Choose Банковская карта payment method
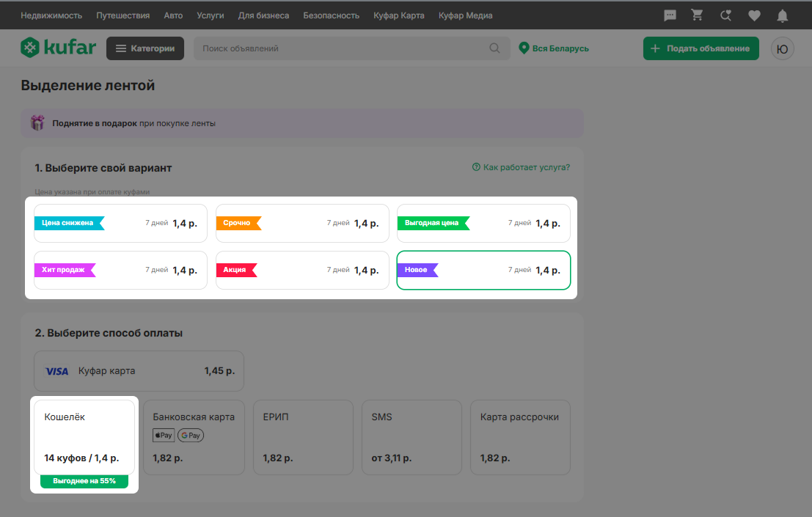Image resolution: width=812 pixels, height=517 pixels. [x=194, y=437]
